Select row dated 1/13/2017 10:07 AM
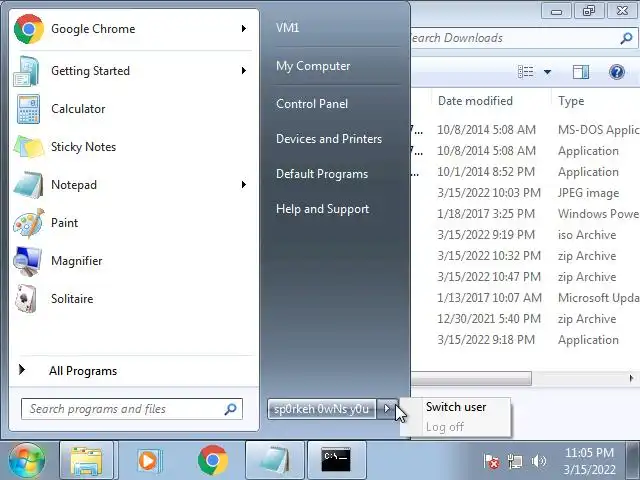Viewport: 640px width, 480px height. [x=525, y=298]
